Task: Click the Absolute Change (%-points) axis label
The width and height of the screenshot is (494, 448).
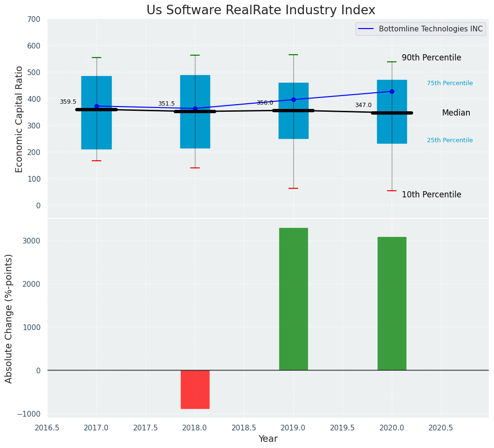Action: pyautogui.click(x=9, y=318)
